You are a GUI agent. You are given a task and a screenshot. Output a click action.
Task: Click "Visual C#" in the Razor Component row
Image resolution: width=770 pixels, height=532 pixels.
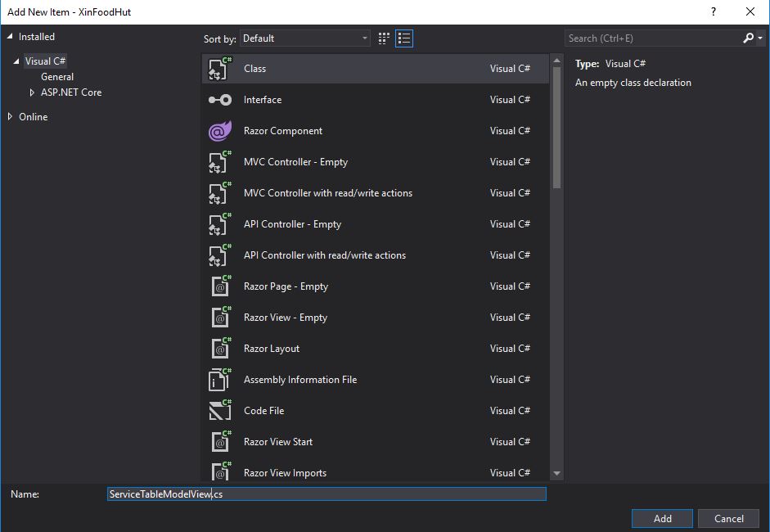pos(510,131)
